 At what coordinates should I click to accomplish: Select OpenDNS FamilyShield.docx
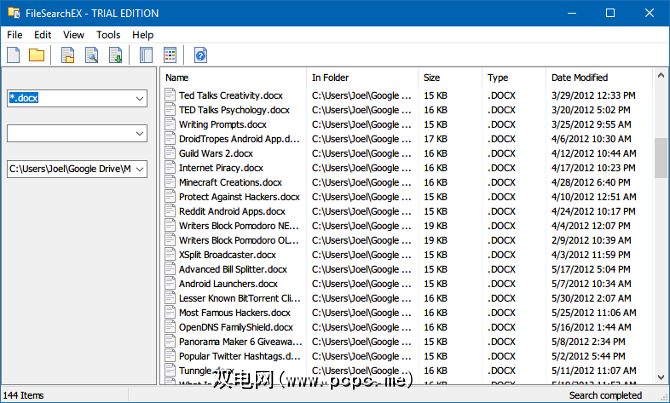(236, 327)
